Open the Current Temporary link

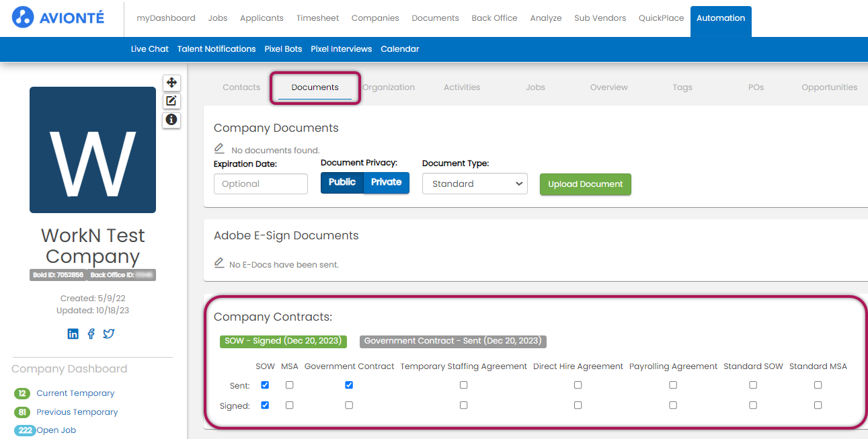pos(75,393)
